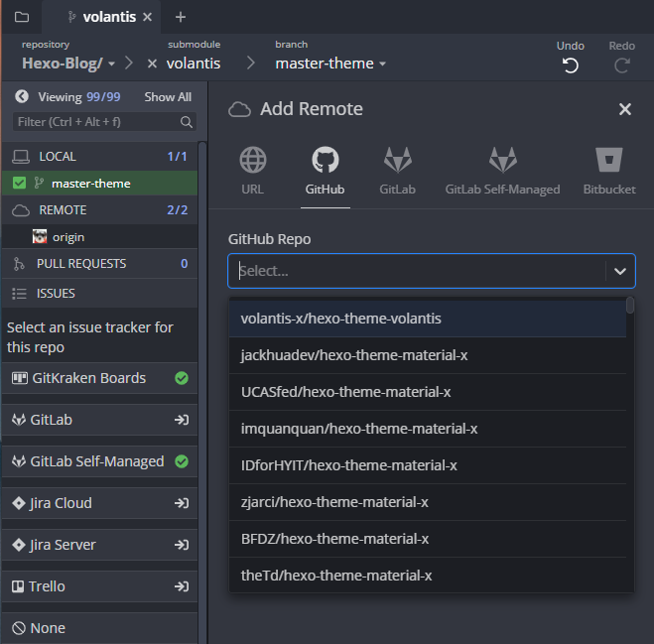This screenshot has height=644, width=654.
Task: Switch to the Bitbucket remote tab
Action: [x=609, y=171]
